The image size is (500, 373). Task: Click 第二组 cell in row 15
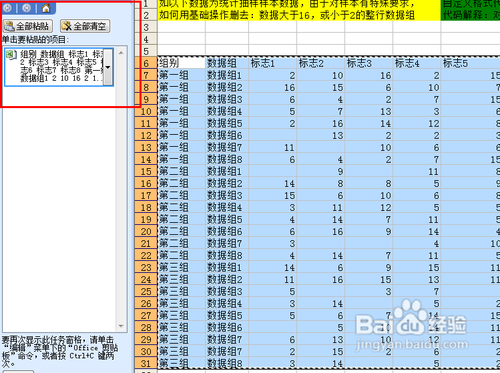click(x=181, y=171)
